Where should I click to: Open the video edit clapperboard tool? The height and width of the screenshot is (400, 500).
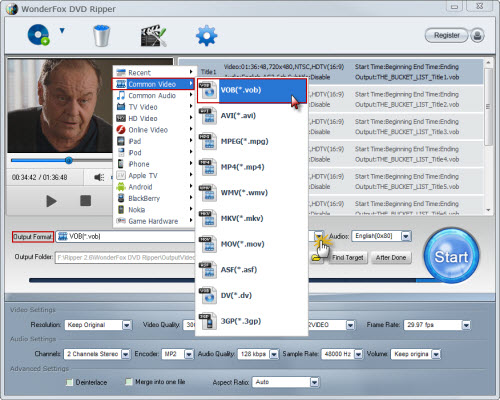click(x=153, y=35)
